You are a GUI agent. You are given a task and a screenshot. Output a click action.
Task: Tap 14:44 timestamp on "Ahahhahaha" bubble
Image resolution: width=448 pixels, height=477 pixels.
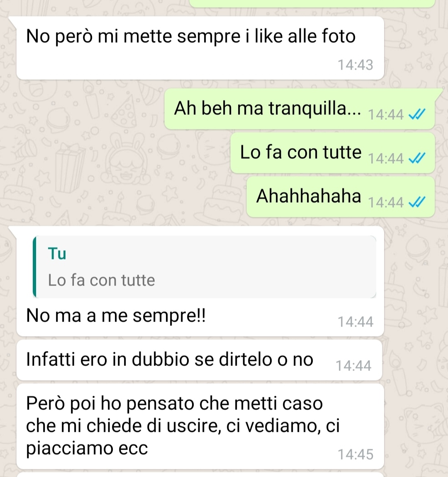[386, 202]
